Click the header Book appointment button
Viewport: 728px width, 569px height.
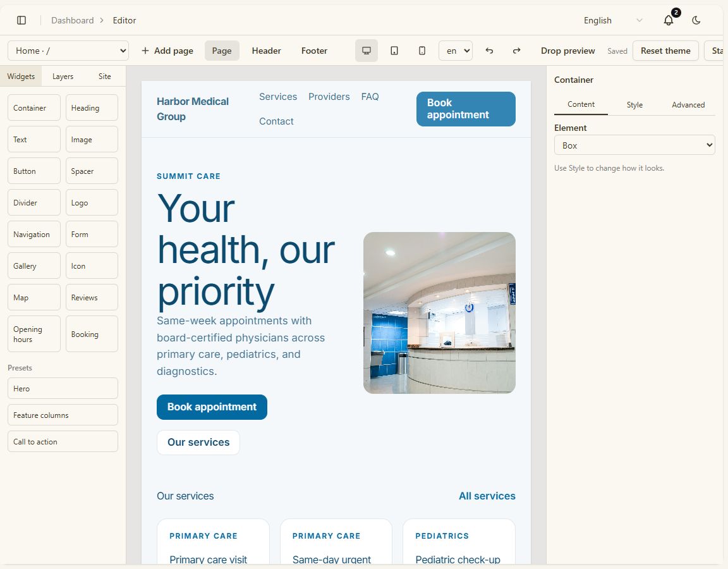point(466,109)
